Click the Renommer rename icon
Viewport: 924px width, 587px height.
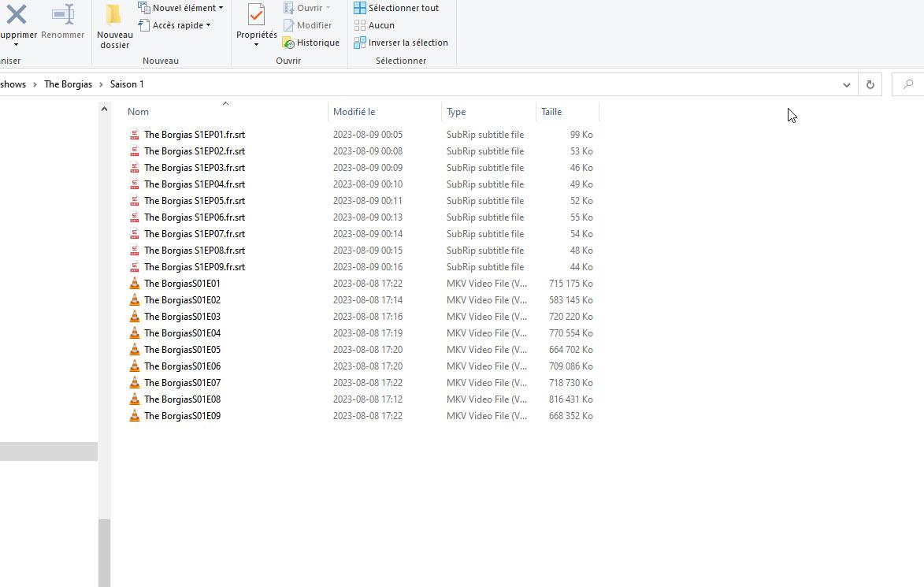click(x=63, y=15)
